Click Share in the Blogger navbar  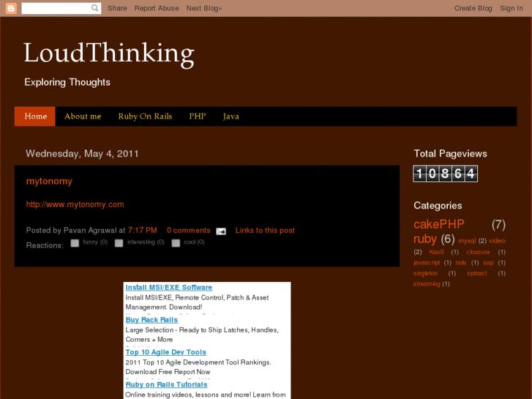117,8
